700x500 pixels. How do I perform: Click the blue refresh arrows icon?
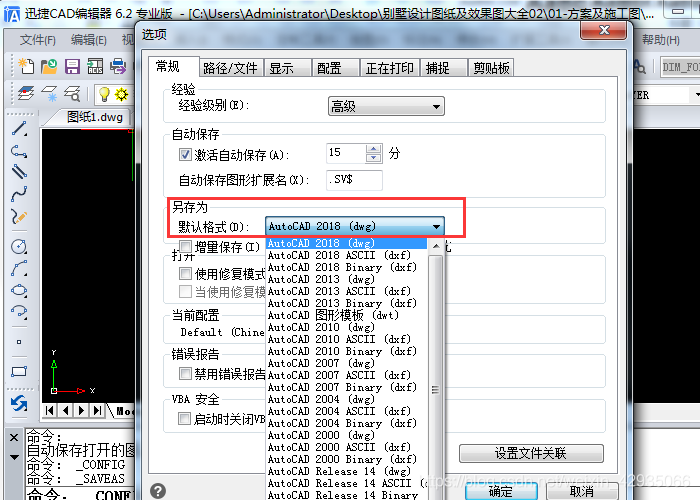tap(19, 404)
